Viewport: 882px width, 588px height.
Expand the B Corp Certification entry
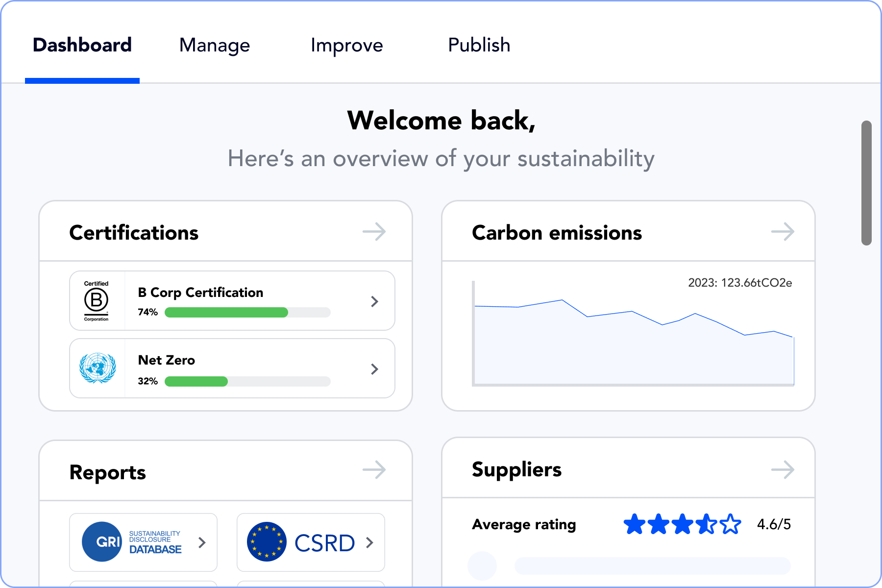[375, 301]
